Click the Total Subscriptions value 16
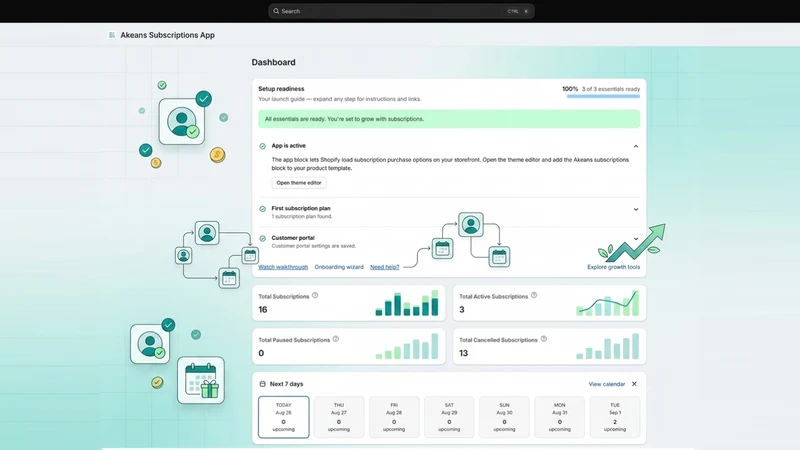The image size is (800, 450). [263, 310]
